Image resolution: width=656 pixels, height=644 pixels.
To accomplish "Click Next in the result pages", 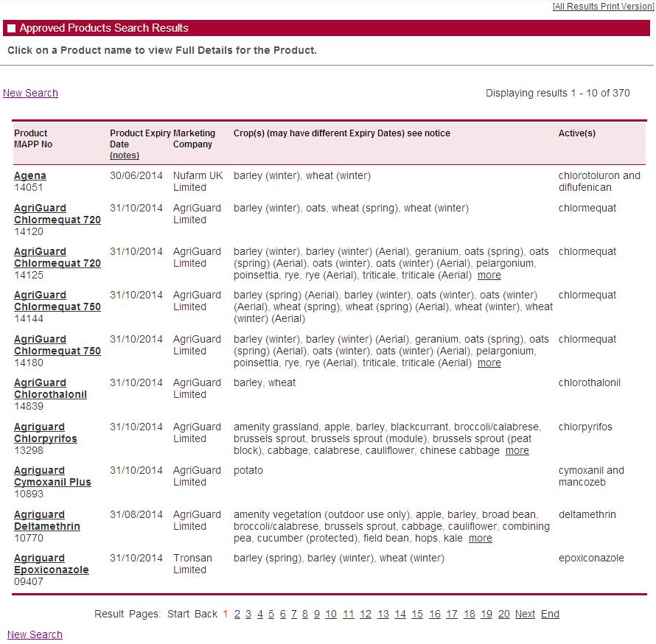I will 525,614.
